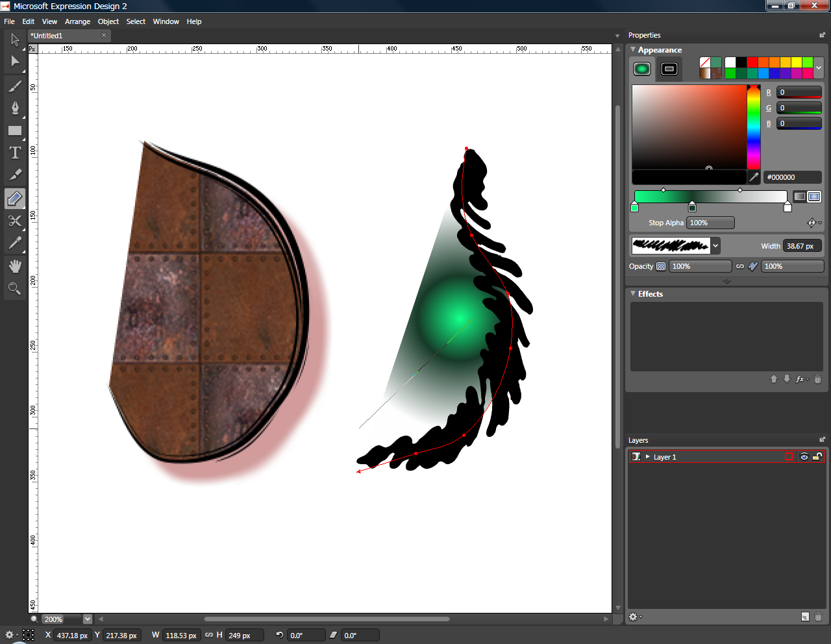Select the Text tool
The image size is (831, 644).
pyautogui.click(x=15, y=153)
